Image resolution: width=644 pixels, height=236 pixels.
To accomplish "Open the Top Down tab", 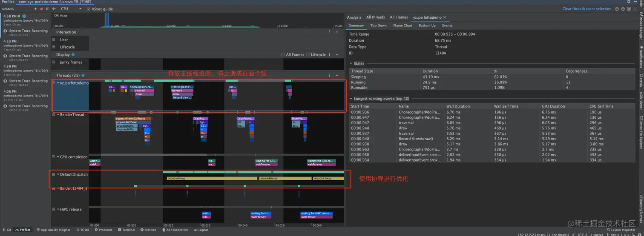I will click(378, 26).
